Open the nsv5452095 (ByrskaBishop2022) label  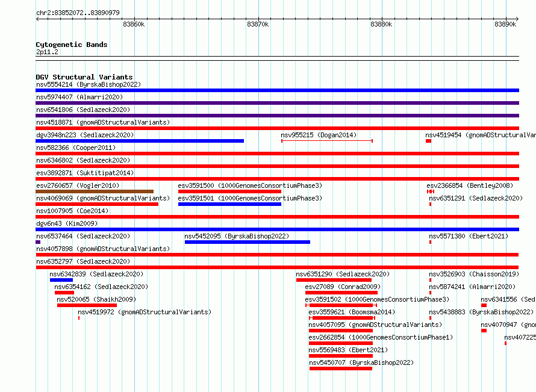tap(237, 236)
